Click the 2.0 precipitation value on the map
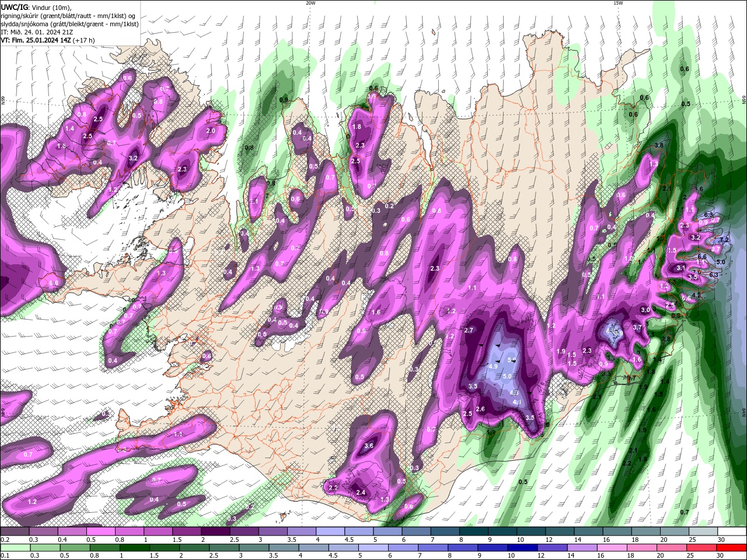The height and width of the screenshot is (560, 747). coord(211,131)
